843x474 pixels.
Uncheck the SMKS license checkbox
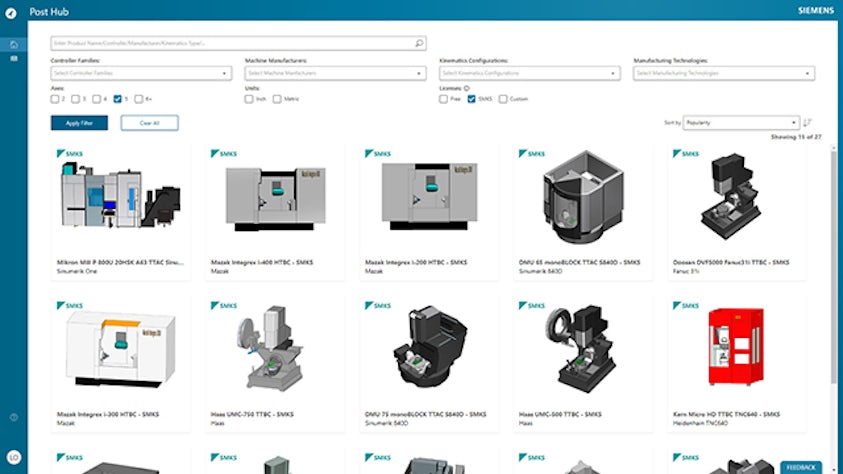pyautogui.click(x=471, y=99)
